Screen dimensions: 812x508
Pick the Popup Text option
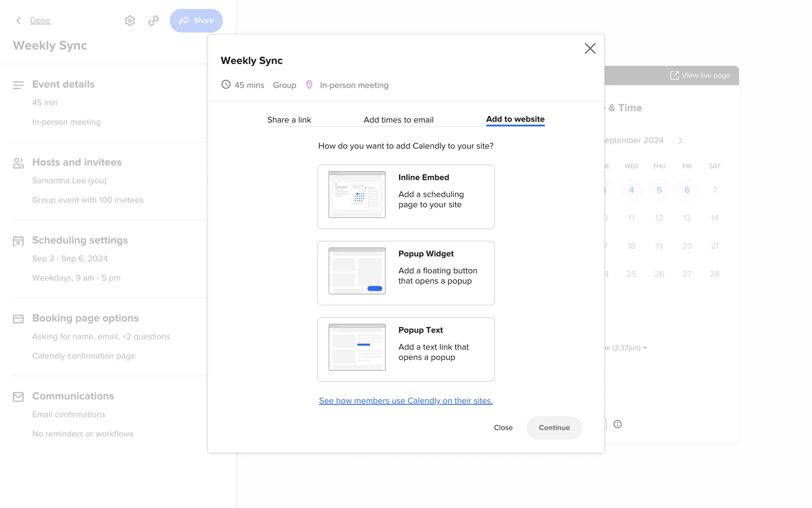(406, 349)
